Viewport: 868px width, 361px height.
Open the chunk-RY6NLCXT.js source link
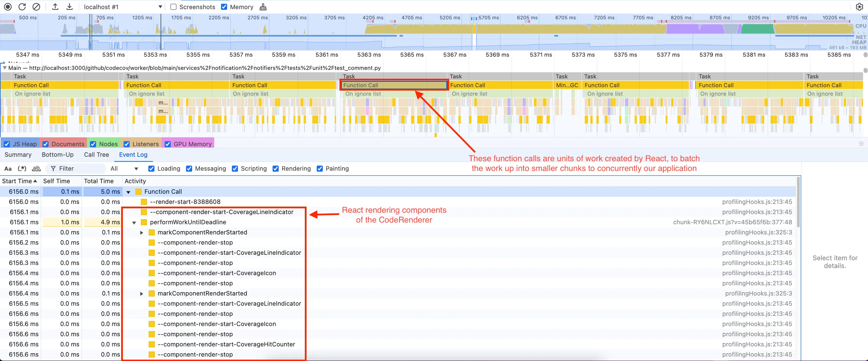[732, 222]
